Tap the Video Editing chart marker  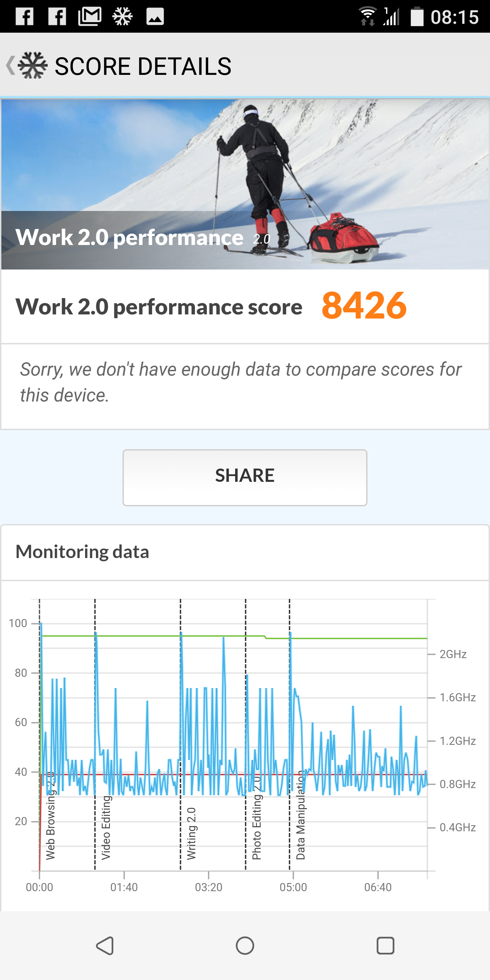click(x=106, y=828)
